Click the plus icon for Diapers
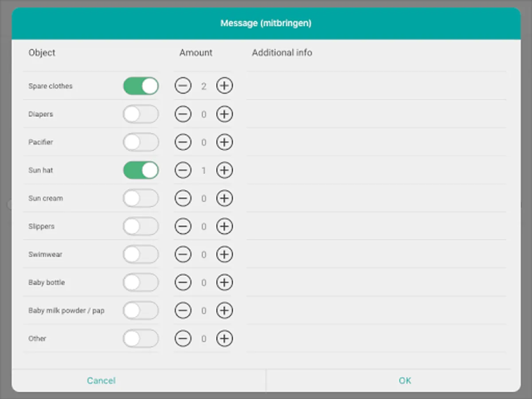This screenshot has width=532, height=399. tap(224, 114)
